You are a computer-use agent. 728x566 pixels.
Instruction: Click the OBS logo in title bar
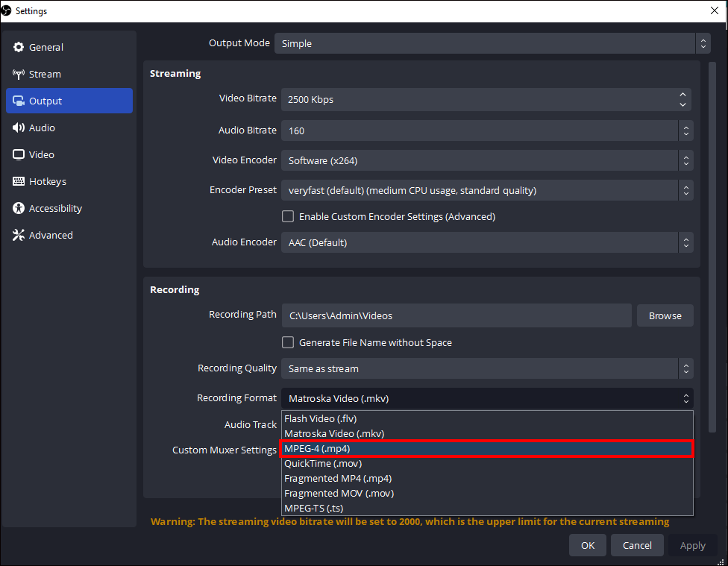[x=6, y=11]
